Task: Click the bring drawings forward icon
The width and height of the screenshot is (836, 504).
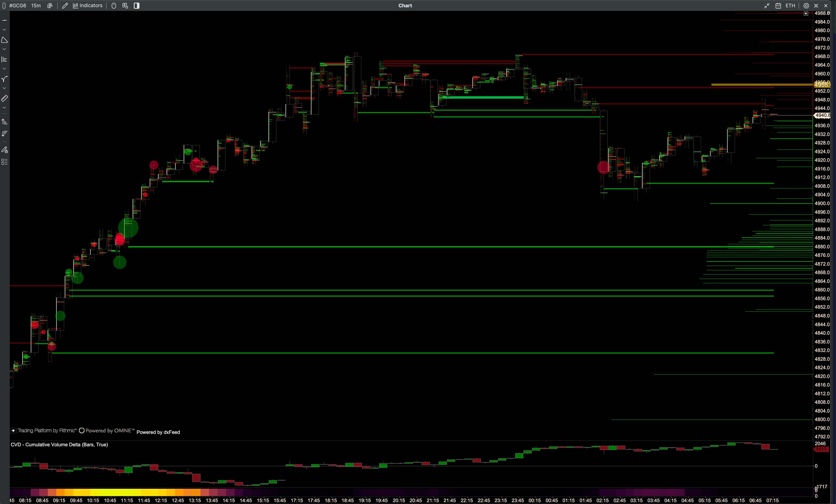Action: click(x=4, y=122)
